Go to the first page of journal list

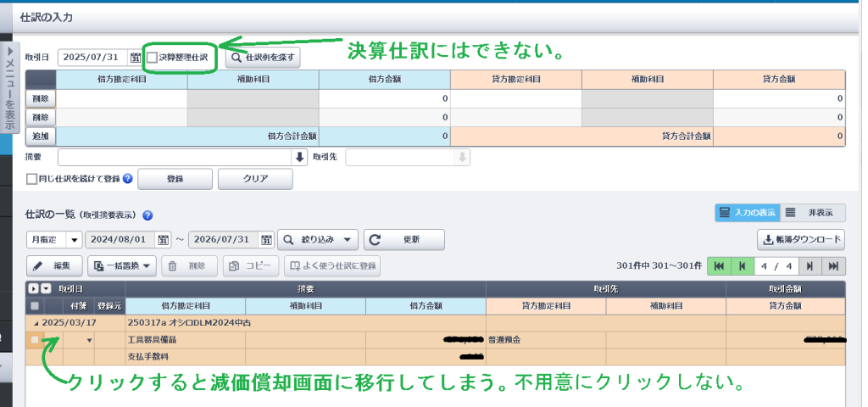point(719,266)
